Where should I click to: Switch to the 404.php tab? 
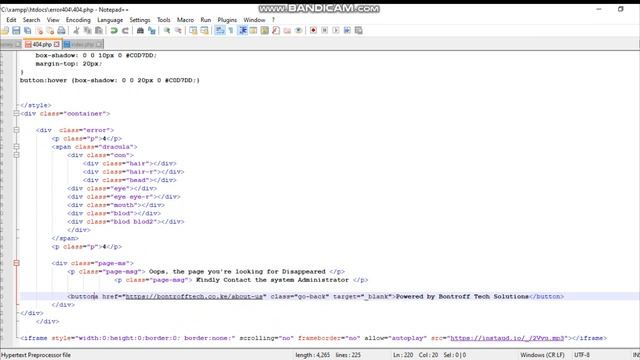click(42, 44)
